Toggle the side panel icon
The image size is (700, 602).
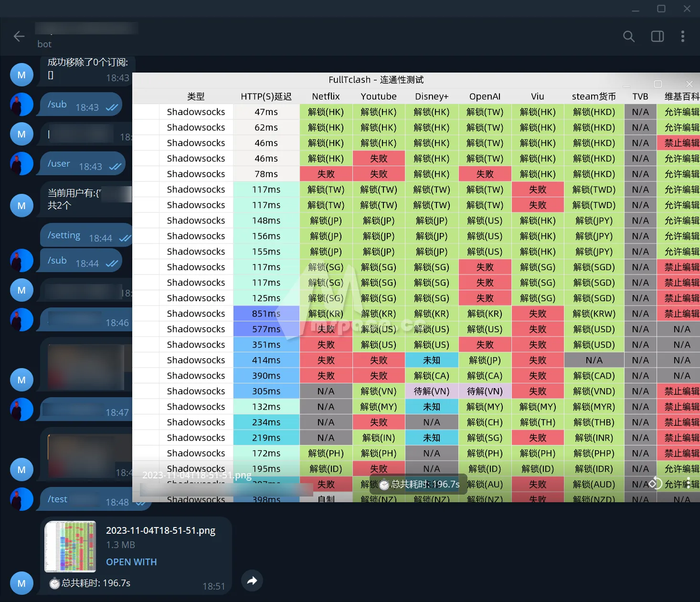pos(658,36)
